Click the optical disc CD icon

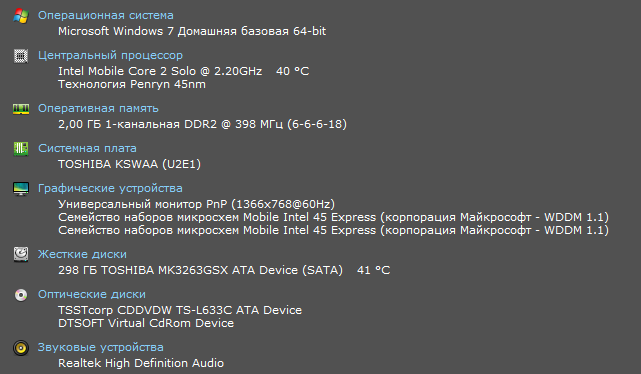click(x=21, y=295)
